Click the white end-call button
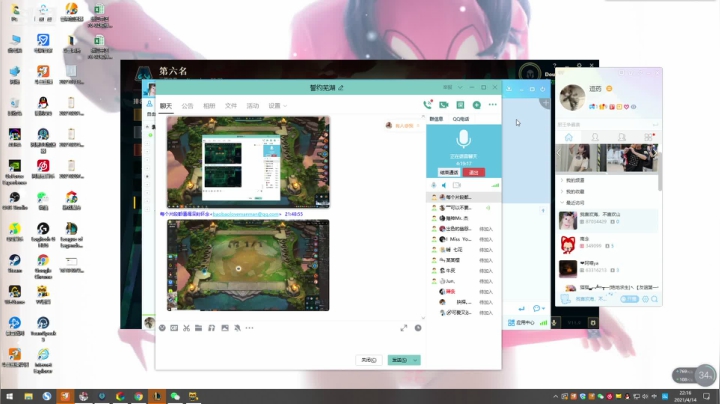The width and height of the screenshot is (720, 404). click(x=449, y=173)
